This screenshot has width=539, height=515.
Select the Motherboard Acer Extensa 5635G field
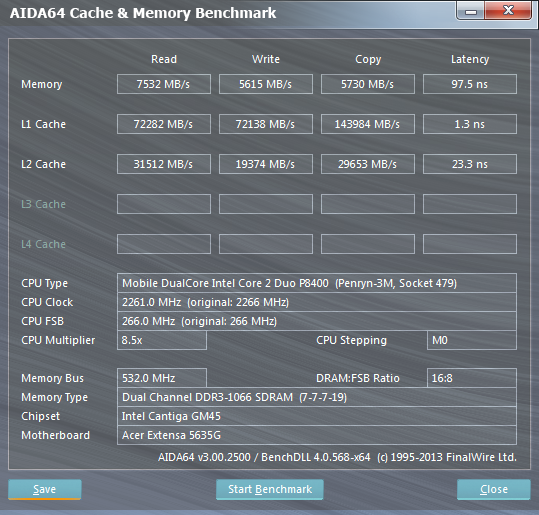coord(317,435)
